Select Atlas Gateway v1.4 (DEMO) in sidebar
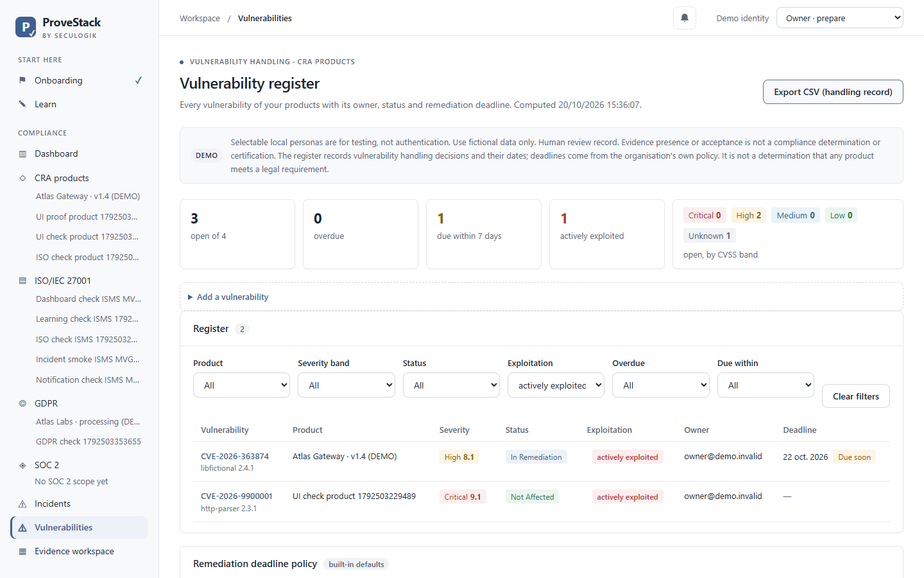 [x=88, y=197]
